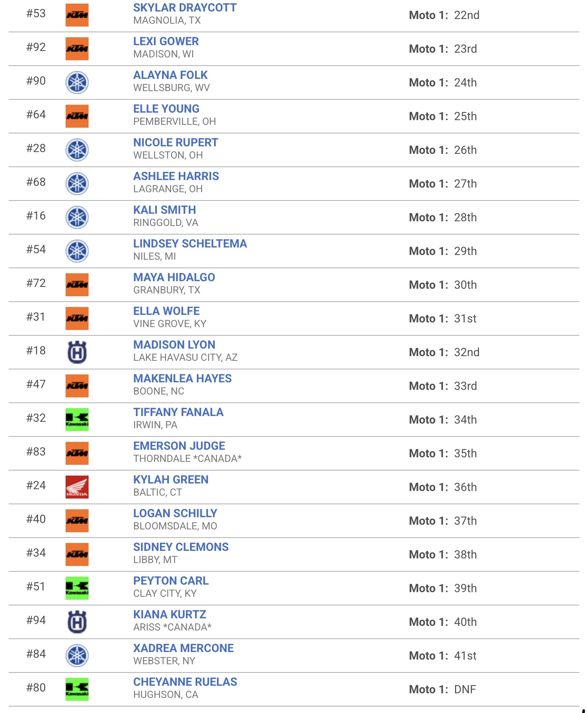This screenshot has width=588, height=713.
Task: Click the Kawasaki logo beside Cheyanne Ruelas
Action: click(77, 689)
